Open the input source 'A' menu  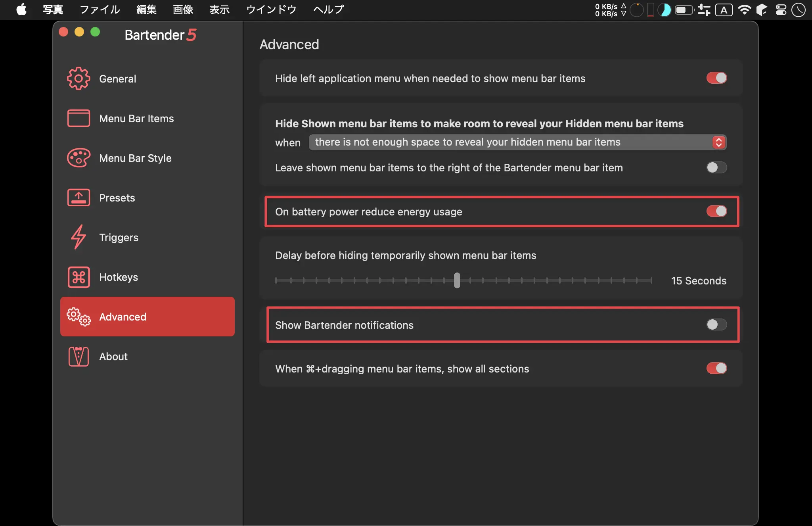point(724,10)
